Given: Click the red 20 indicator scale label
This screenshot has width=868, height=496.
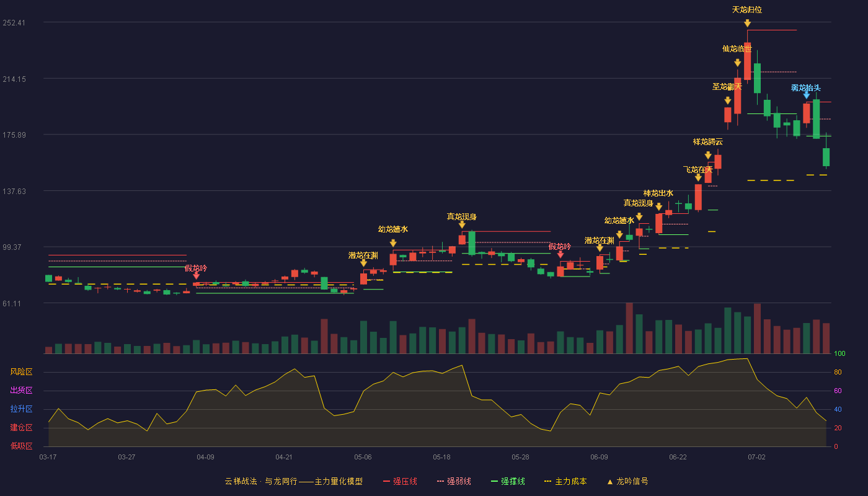Looking at the screenshot, I should click(838, 428).
